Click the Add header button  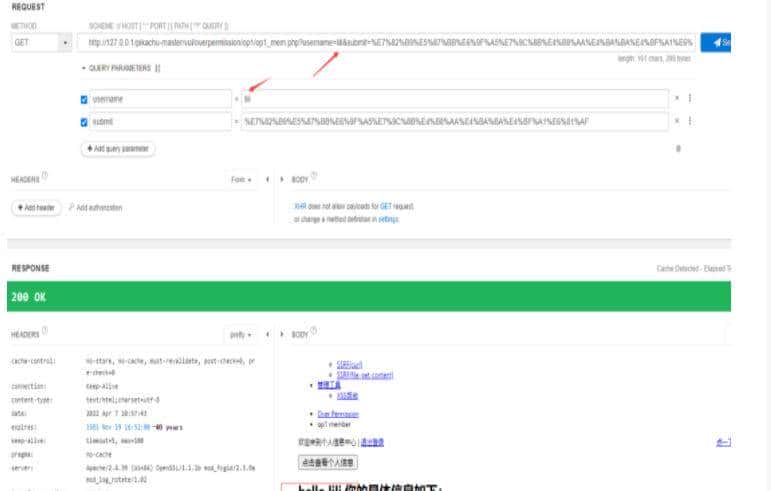(x=36, y=208)
